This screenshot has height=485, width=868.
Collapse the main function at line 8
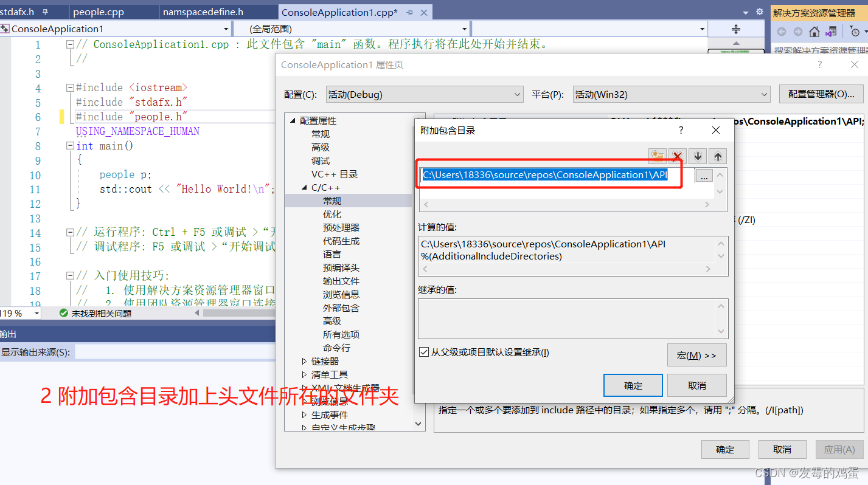[70, 146]
